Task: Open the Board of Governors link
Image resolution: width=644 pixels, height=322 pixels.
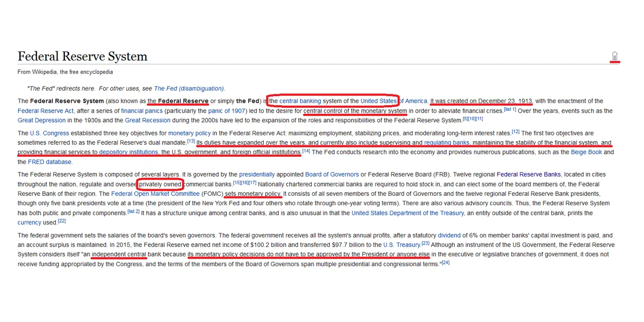Action: pos(332,175)
